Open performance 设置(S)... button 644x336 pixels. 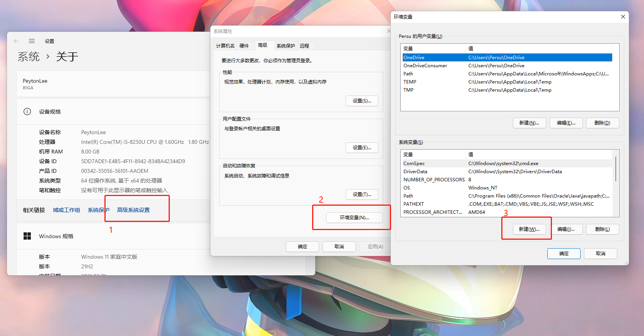362,101
